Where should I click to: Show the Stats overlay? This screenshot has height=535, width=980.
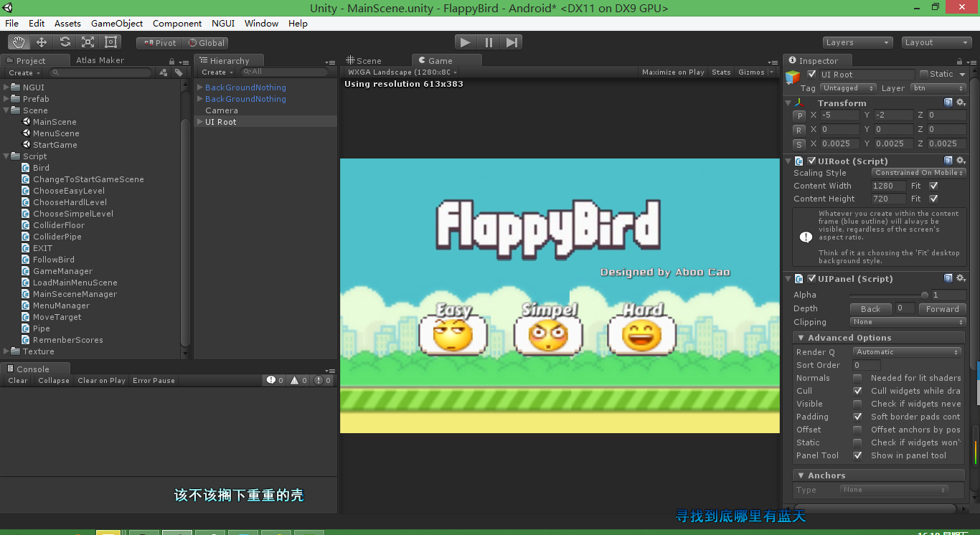(721, 72)
